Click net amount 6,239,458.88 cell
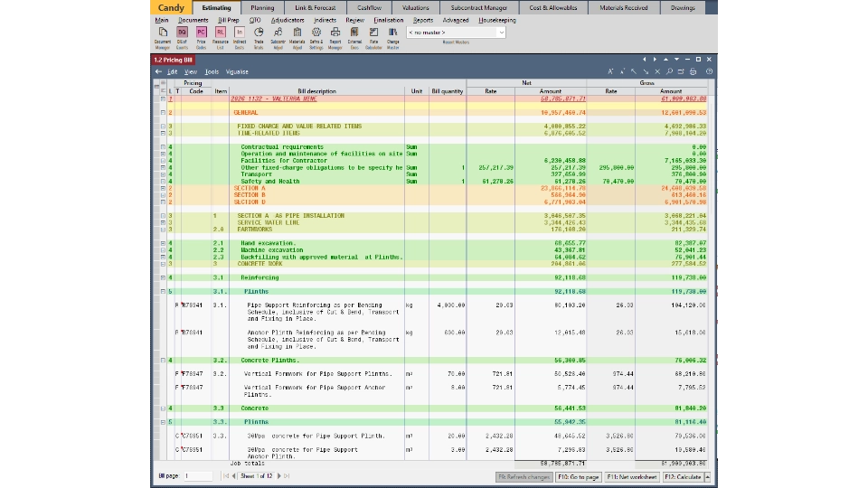 (x=551, y=161)
